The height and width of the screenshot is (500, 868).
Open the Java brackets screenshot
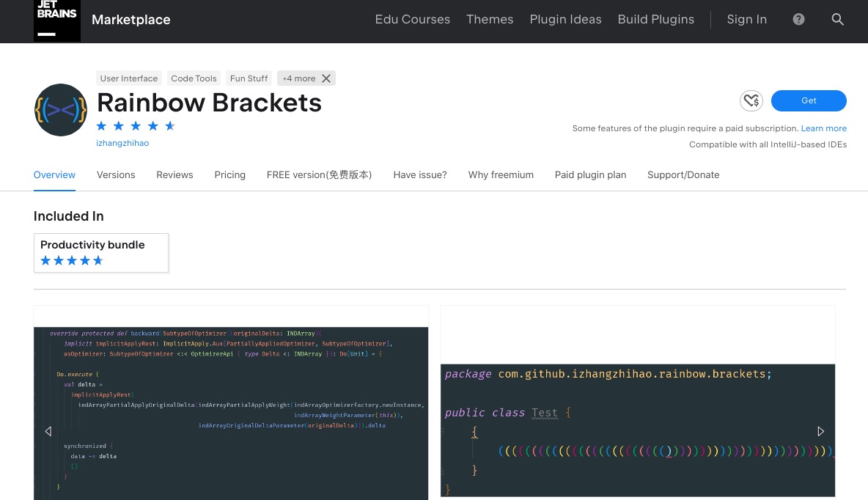point(638,430)
